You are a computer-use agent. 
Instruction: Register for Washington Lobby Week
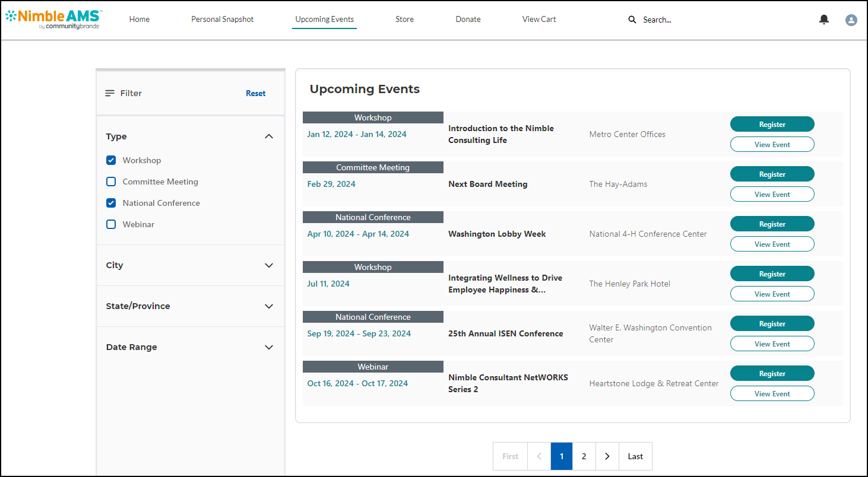772,224
